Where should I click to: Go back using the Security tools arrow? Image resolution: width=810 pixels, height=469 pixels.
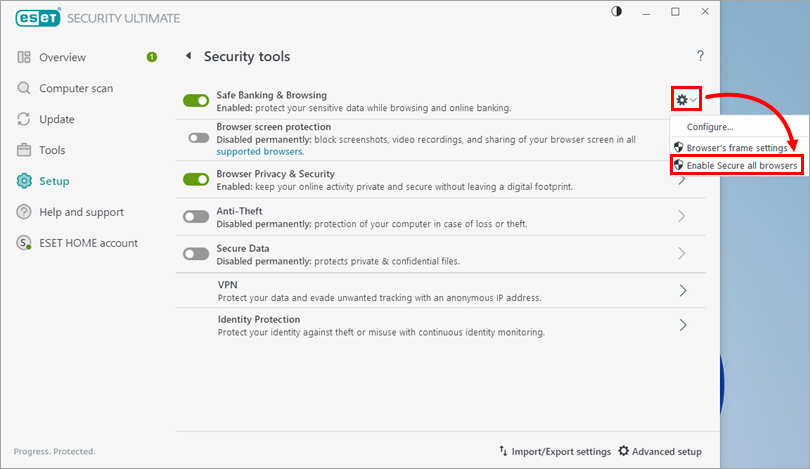pos(189,56)
